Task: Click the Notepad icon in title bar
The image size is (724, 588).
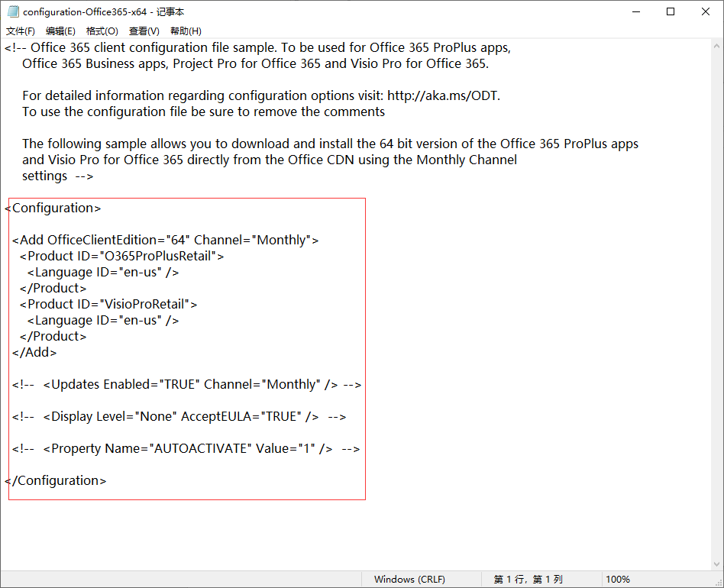Action: tap(13, 11)
